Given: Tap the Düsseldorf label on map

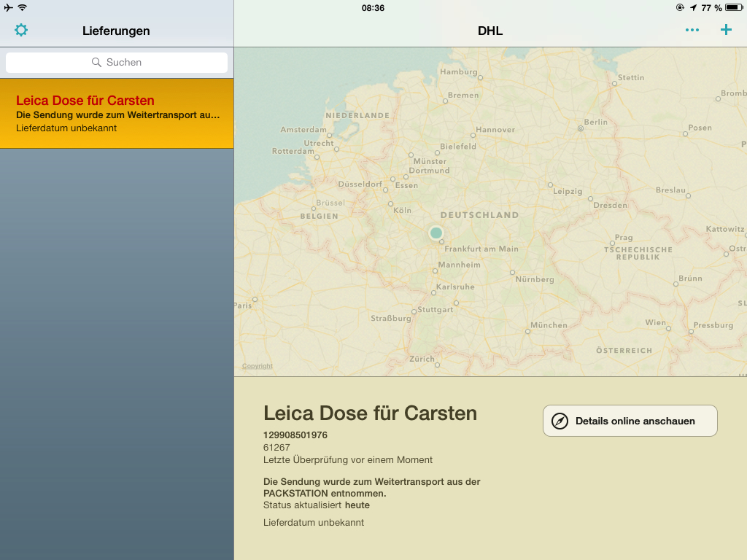Looking at the screenshot, I should click(360, 184).
